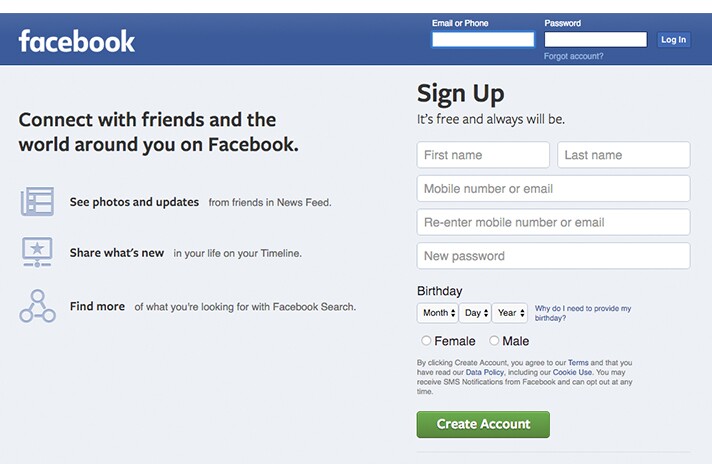Click 'Why do I need to provide my birthday?'

[583, 313]
